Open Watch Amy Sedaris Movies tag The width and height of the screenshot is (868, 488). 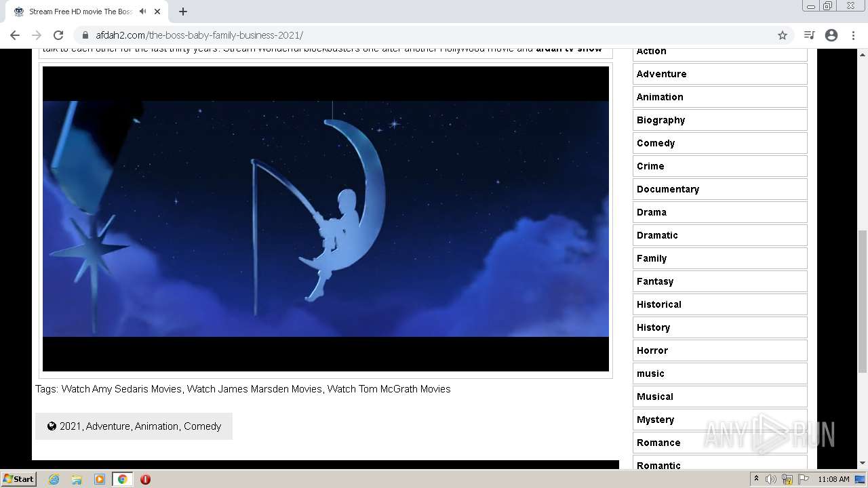pyautogui.click(x=121, y=389)
